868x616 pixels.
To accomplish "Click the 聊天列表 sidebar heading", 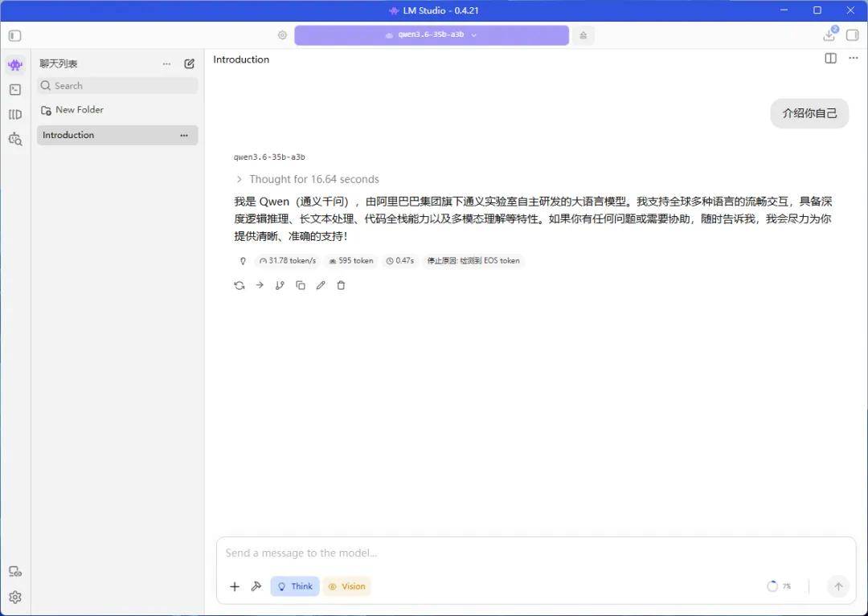I will tap(59, 63).
